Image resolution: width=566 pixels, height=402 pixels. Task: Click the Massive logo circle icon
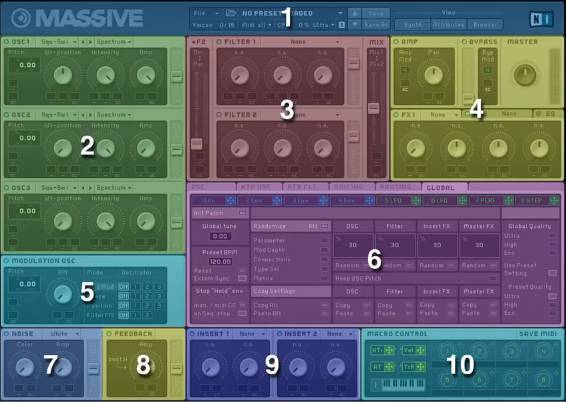pos(21,18)
